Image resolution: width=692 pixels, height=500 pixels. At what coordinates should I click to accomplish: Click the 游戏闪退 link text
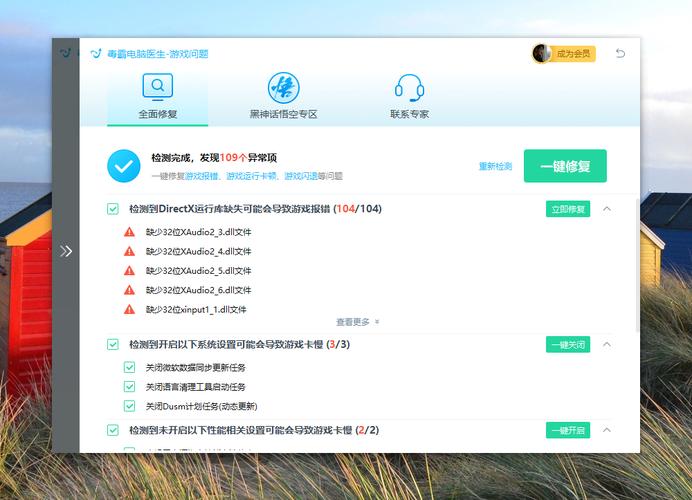coord(301,176)
